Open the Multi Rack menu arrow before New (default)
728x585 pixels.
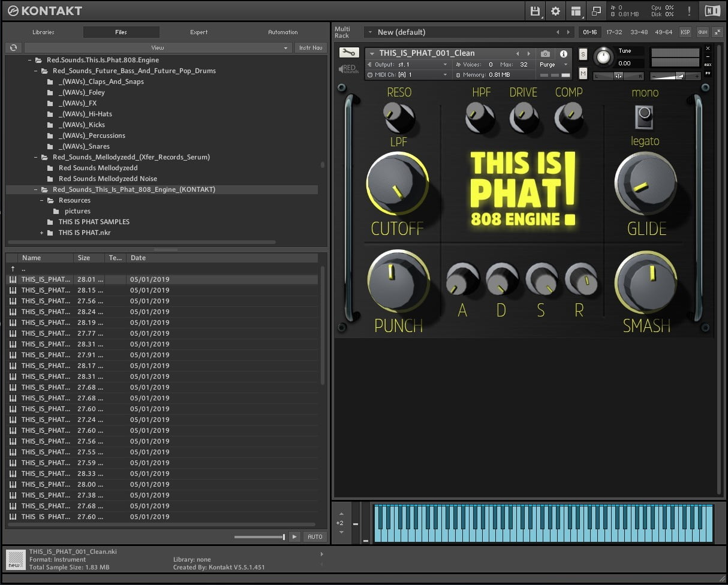point(369,32)
